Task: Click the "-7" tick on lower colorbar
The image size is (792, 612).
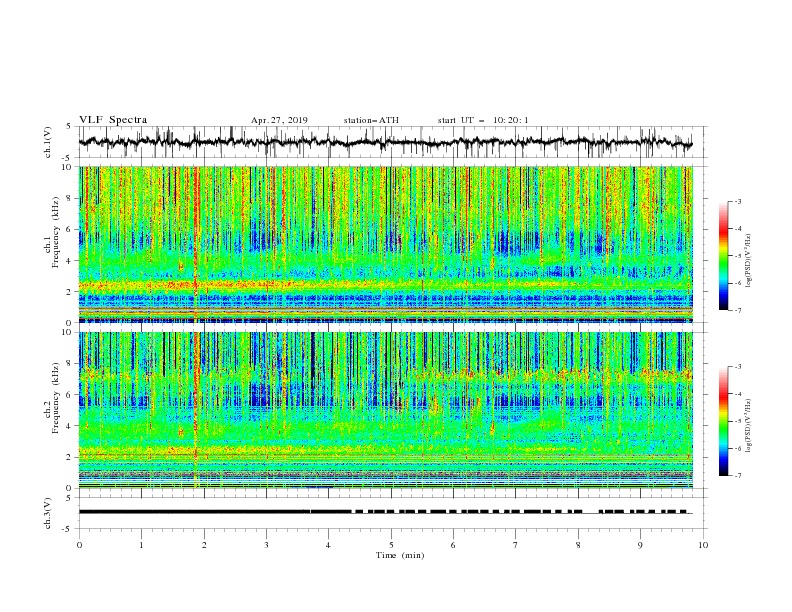Action: click(737, 476)
